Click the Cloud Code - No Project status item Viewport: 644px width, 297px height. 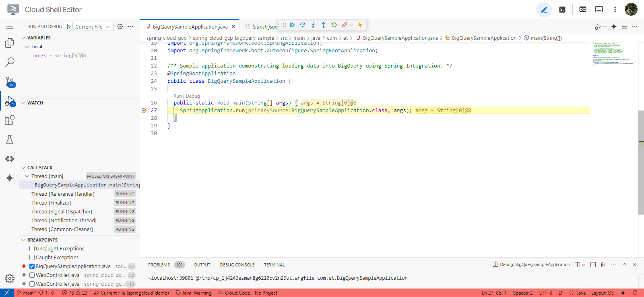[248, 293]
